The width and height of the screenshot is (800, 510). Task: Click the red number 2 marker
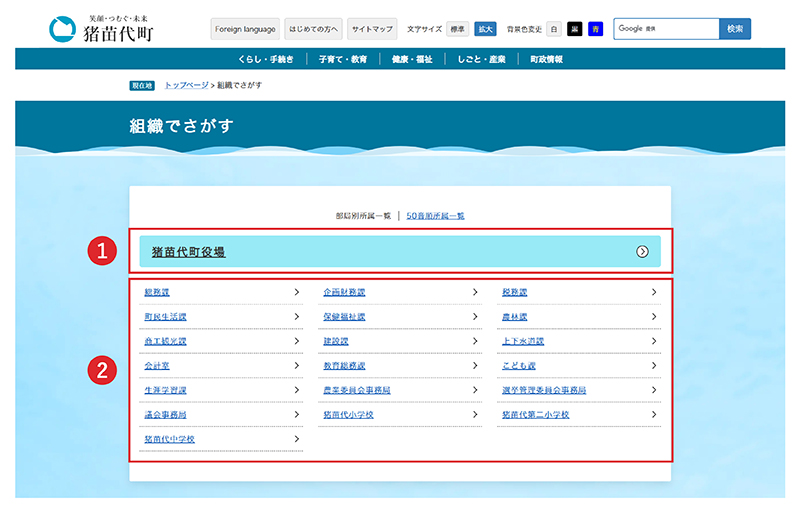(102, 370)
